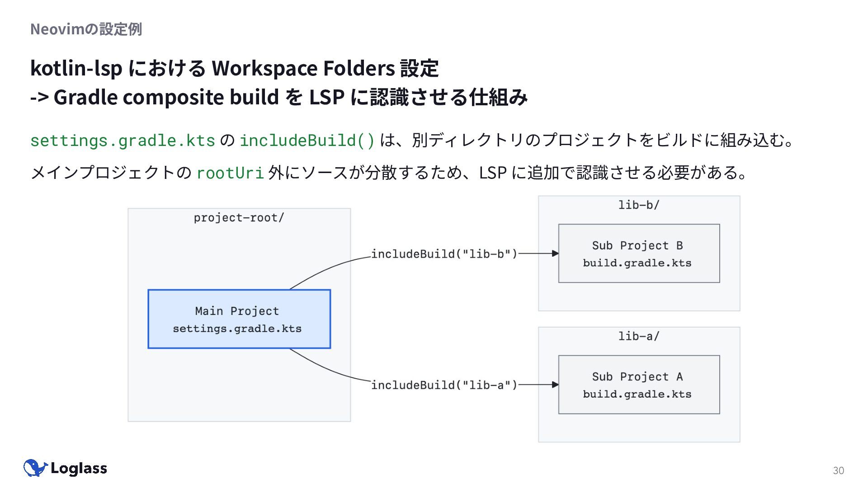Click the Loglass brand text
The image size is (868, 488).
pos(79,469)
